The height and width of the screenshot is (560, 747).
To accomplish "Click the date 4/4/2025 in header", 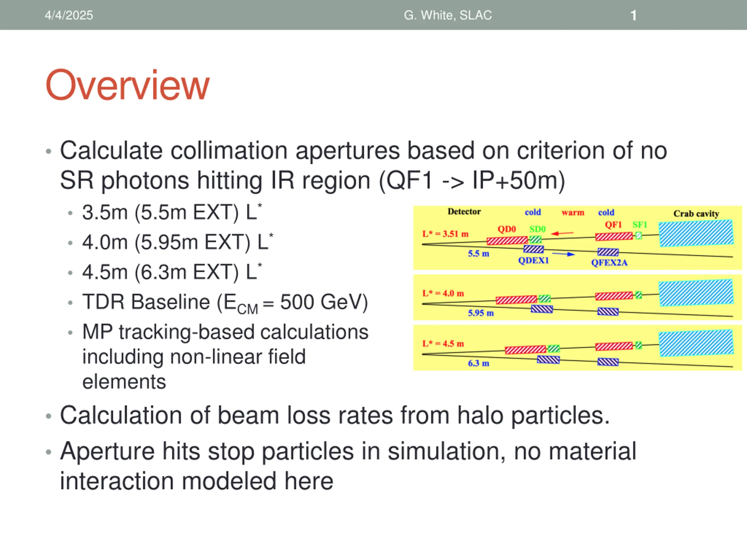I will (x=69, y=15).
